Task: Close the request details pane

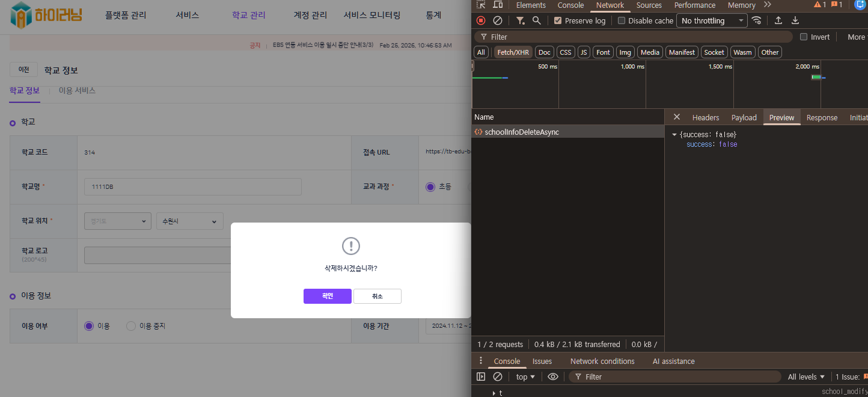Action: click(677, 117)
